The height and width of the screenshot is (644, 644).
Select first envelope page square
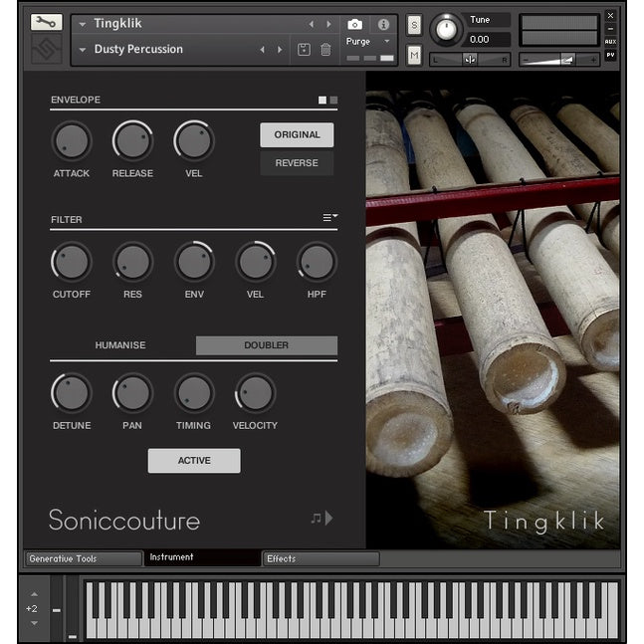click(x=322, y=100)
